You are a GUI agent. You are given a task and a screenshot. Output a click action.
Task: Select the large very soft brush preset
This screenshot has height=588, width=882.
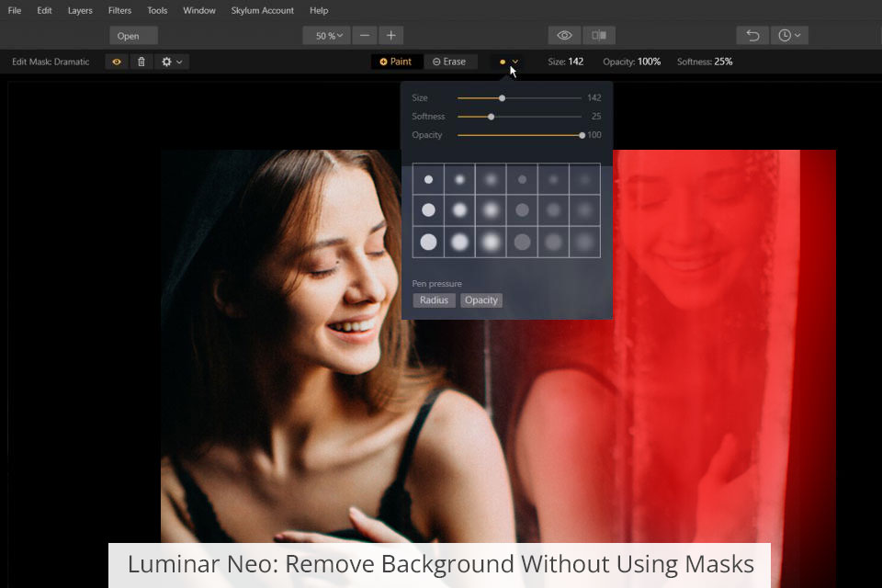[491, 242]
